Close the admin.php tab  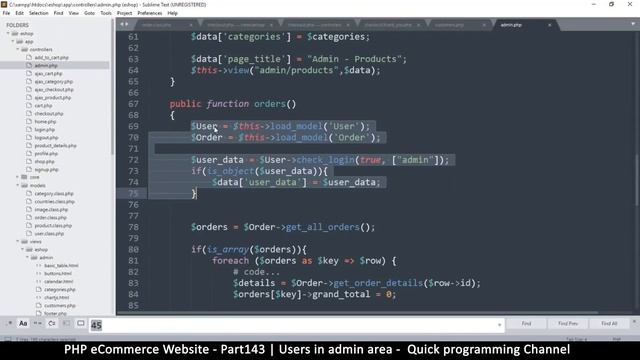(x=549, y=25)
